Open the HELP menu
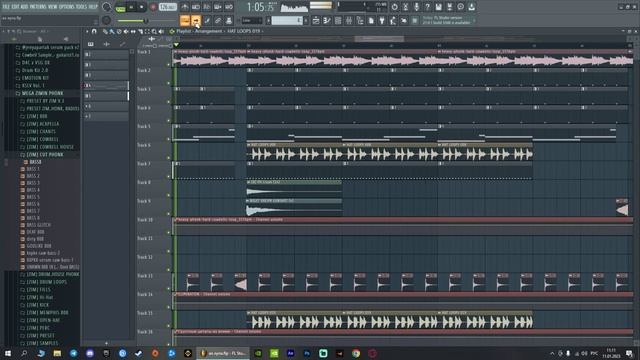Viewport: 640px width, 360px height. 93,7
